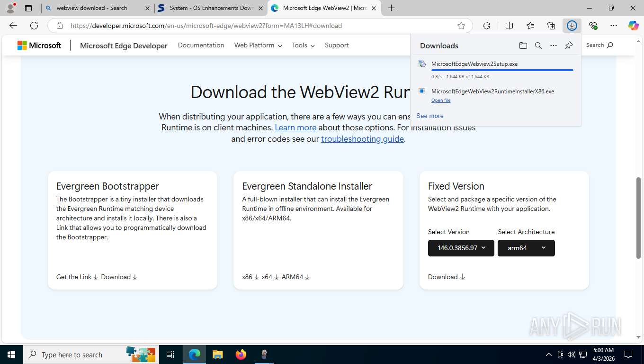Open Windows Start menu
The width and height of the screenshot is (644, 364).
[11, 355]
